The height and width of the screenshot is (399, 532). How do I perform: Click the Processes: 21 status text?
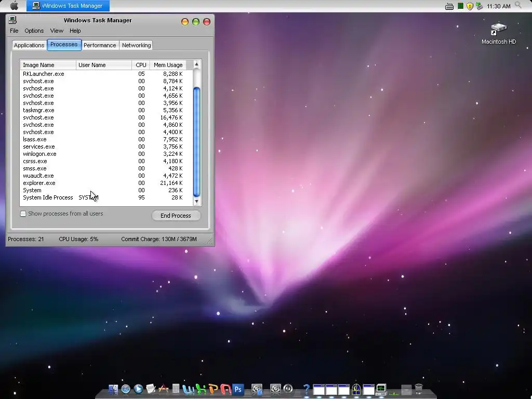(26, 239)
